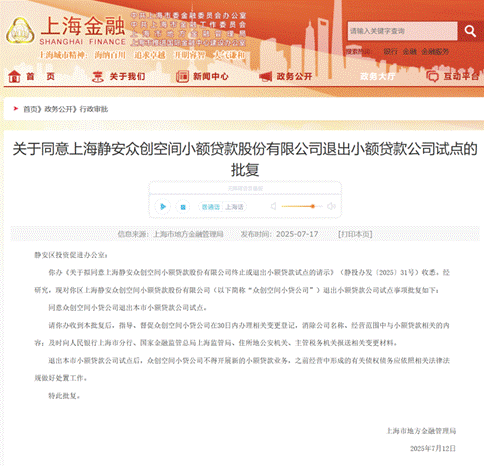Click the 关于我们 person icon
This screenshot has height=466, width=484.
pyautogui.click(x=98, y=76)
